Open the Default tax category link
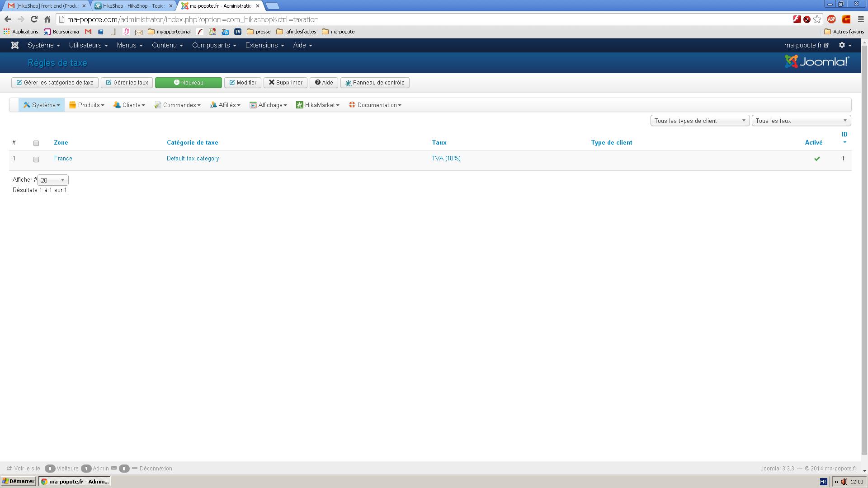The image size is (868, 488). coord(193,159)
